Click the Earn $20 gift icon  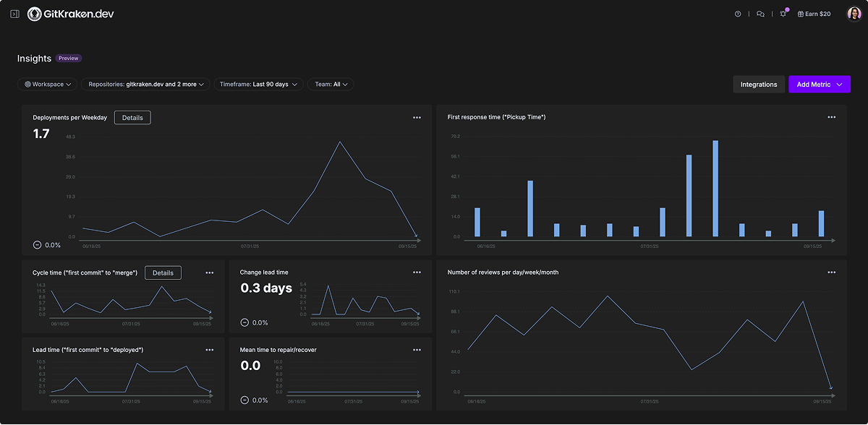coord(801,14)
